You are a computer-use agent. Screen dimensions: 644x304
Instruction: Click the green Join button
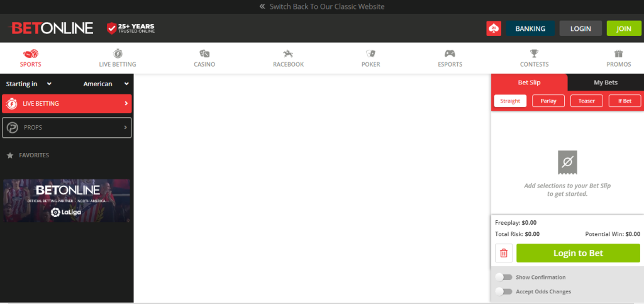(624, 29)
